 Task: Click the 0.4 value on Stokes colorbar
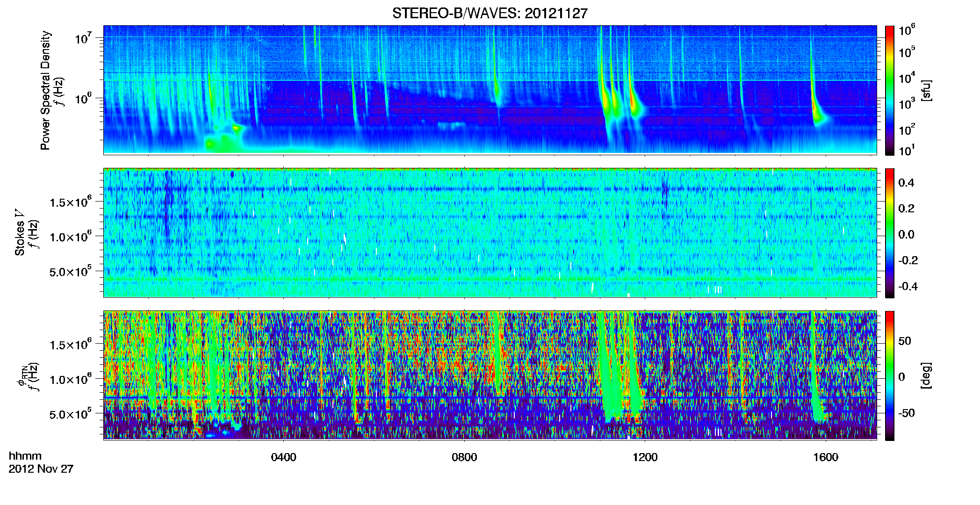(x=906, y=183)
